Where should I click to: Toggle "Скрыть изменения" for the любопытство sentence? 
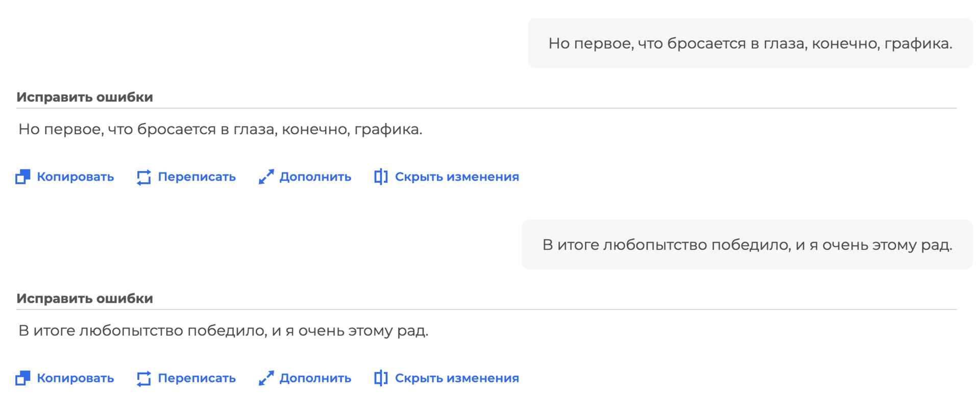[x=456, y=378]
